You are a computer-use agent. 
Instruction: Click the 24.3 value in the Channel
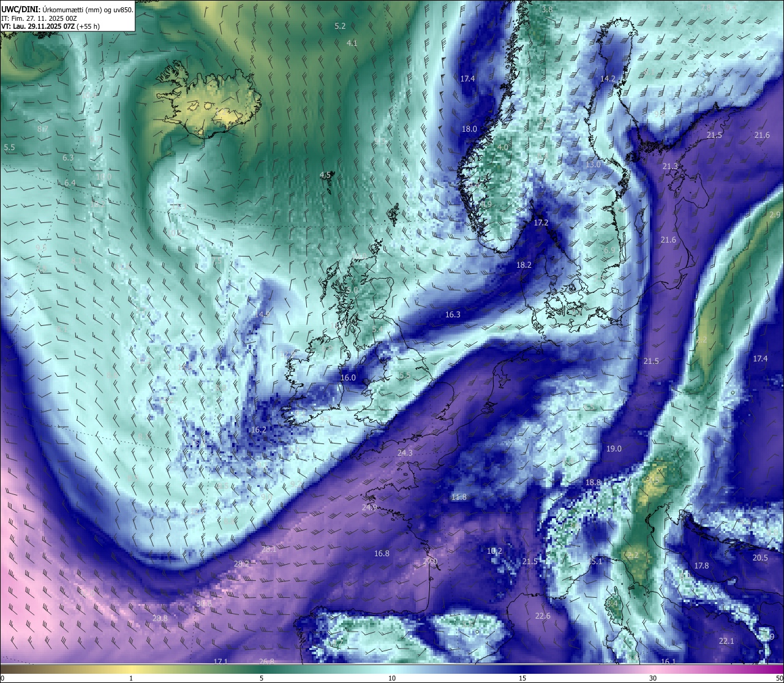pyautogui.click(x=405, y=453)
